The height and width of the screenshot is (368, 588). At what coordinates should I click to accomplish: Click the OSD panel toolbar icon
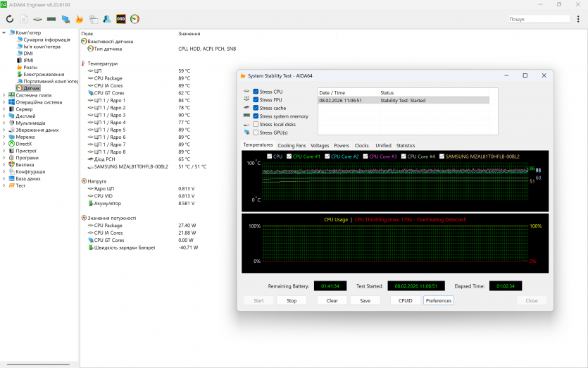pyautogui.click(x=120, y=19)
